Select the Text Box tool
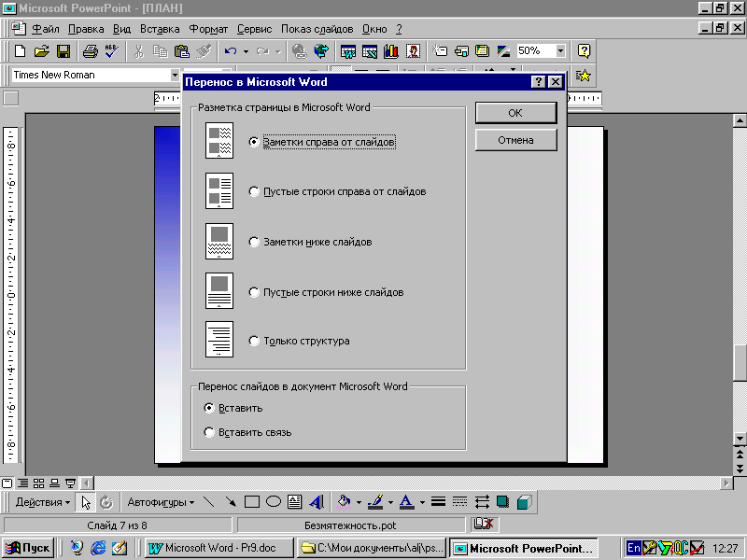The height and width of the screenshot is (560, 747). [295, 502]
